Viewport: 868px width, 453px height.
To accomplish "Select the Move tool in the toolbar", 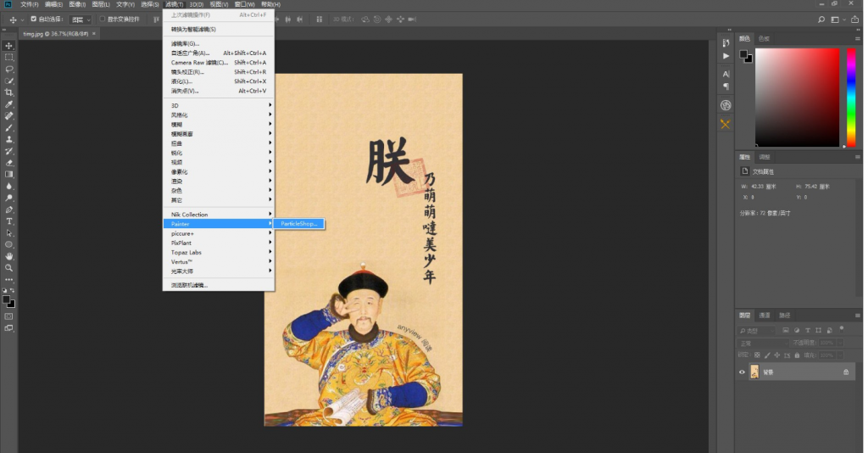I will (9, 46).
